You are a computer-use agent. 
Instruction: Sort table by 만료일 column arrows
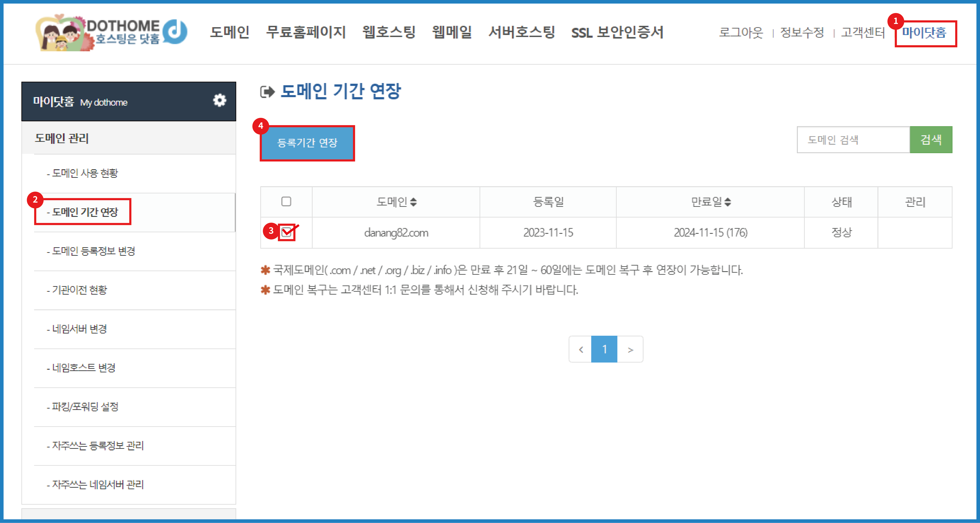[728, 202]
